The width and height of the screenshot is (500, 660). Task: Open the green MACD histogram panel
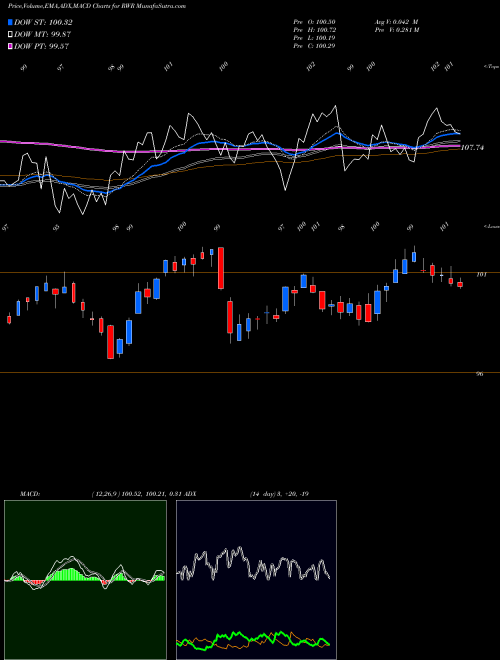[x=85, y=580]
